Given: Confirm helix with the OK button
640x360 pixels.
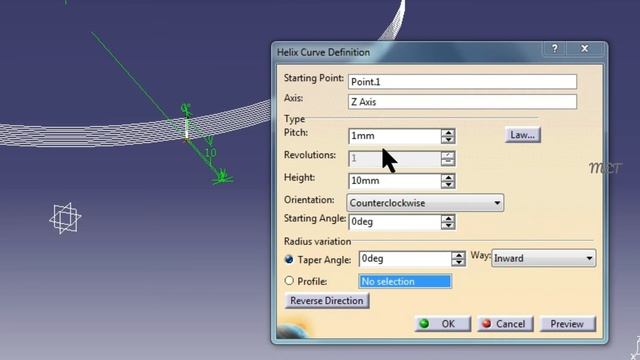Looking at the screenshot, I should click(443, 324).
